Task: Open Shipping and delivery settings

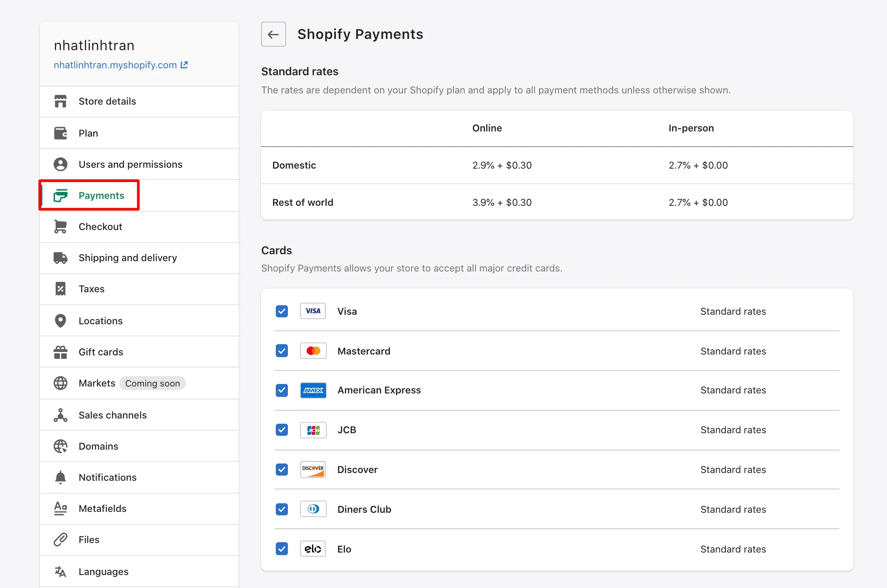Action: [x=139, y=258]
